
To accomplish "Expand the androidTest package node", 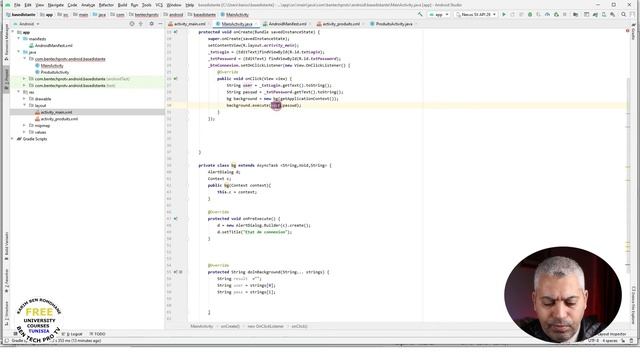I will 24,79.
